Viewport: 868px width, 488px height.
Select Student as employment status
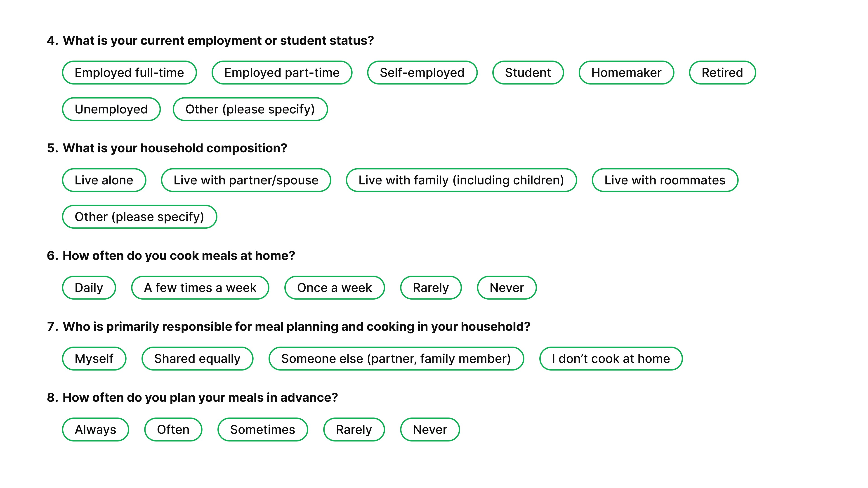pos(528,73)
